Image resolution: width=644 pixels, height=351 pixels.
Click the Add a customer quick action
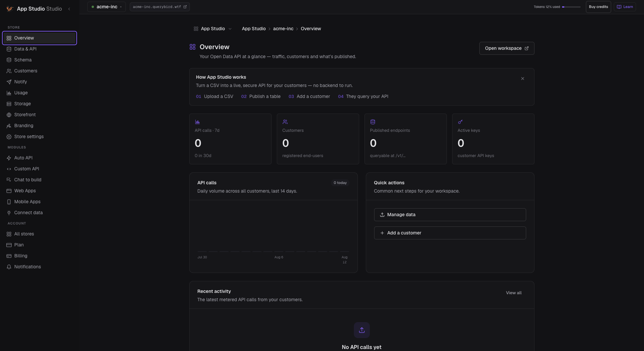point(450,233)
